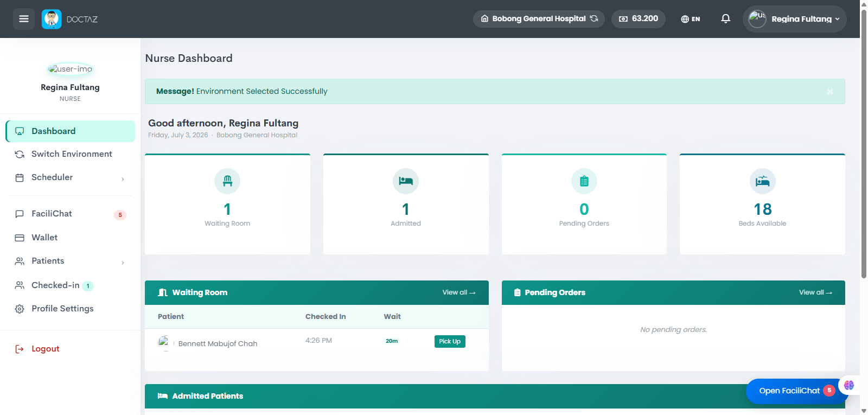Open the notifications bell
This screenshot has height=415, width=868.
725,19
